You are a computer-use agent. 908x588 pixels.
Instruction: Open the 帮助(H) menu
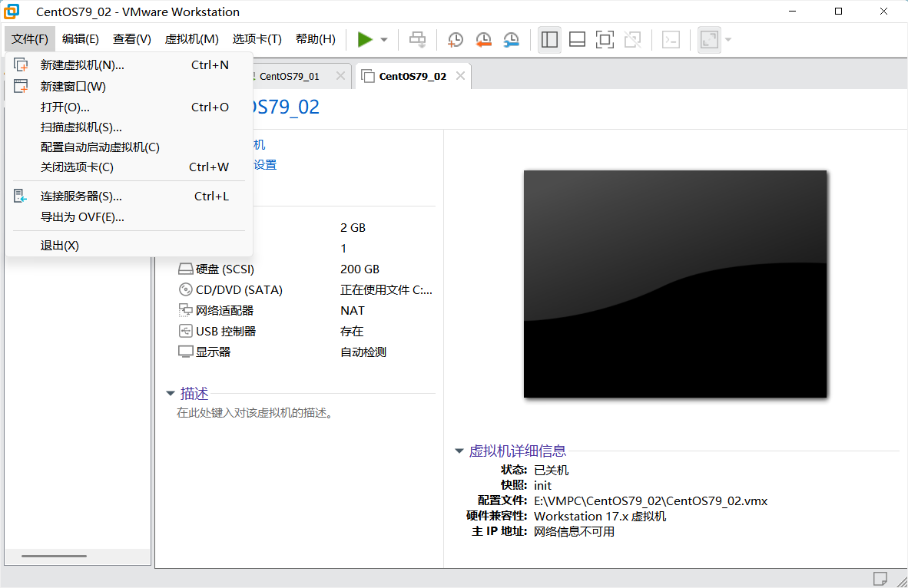316,39
